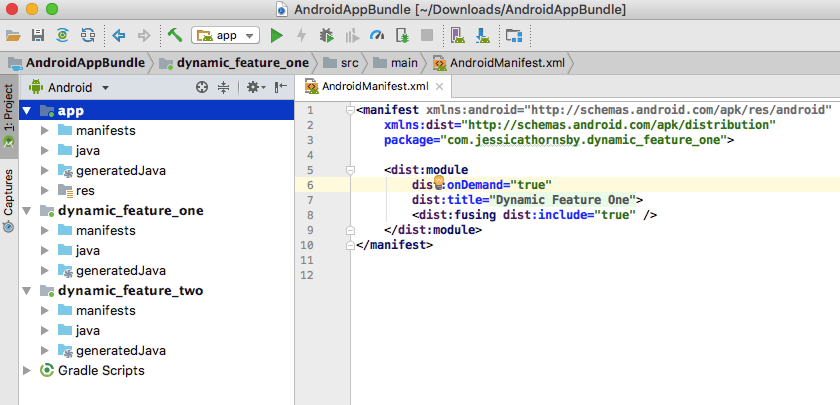Make project using the green hammer icon

pos(175,35)
